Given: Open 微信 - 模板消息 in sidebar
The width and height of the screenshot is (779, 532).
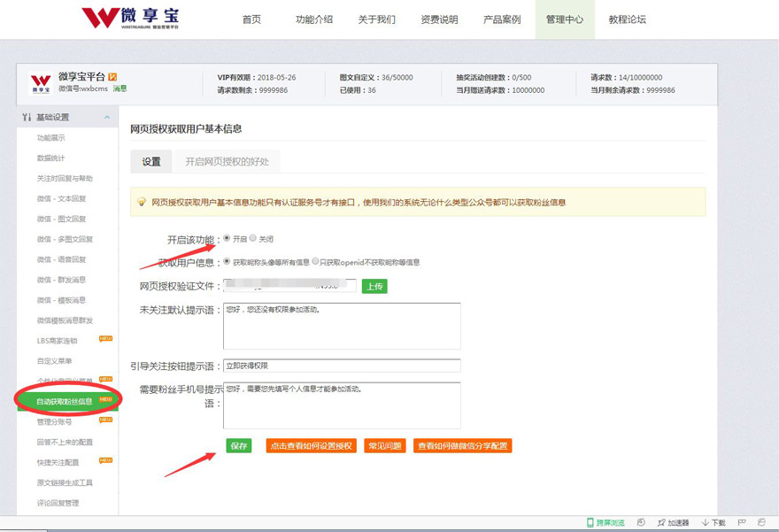Looking at the screenshot, I should 61,301.
